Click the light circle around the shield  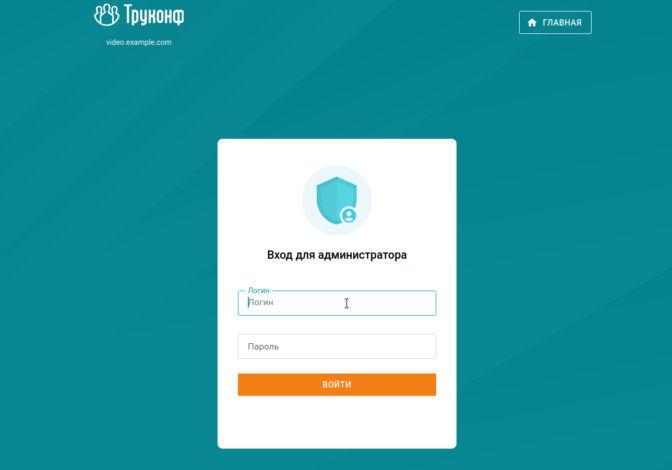[312, 180]
